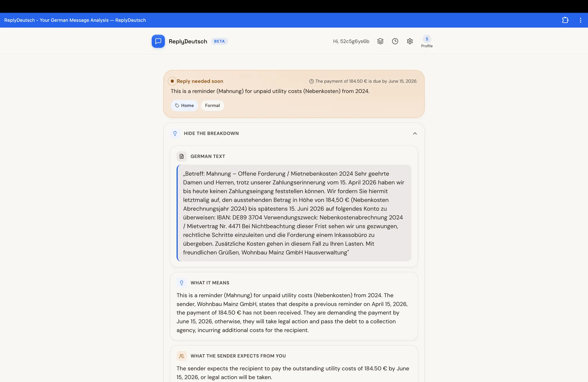Screen dimensions: 588x382
Task: Click the 'GERMAN TEXT' section heading
Action: [208, 156]
